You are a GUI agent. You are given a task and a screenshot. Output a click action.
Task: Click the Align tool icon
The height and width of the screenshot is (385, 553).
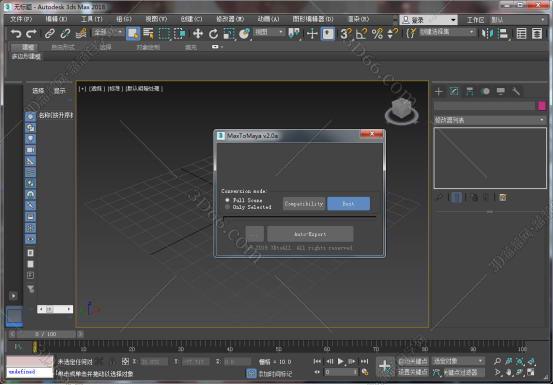tap(503, 34)
